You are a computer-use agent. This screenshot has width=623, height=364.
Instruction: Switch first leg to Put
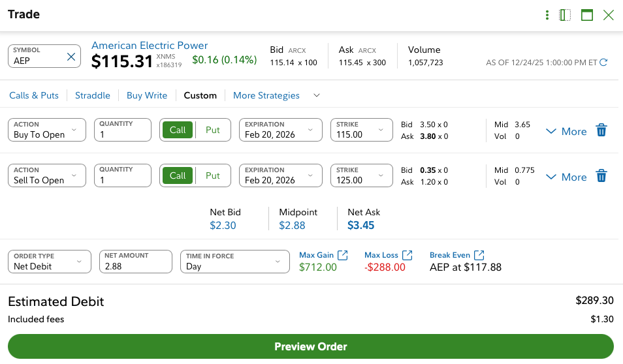[x=213, y=130]
